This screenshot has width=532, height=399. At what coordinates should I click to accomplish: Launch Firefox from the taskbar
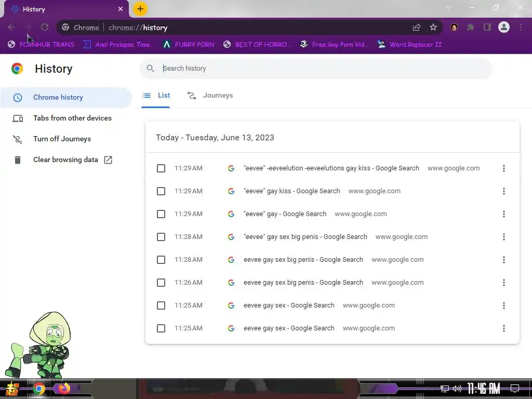click(64, 388)
